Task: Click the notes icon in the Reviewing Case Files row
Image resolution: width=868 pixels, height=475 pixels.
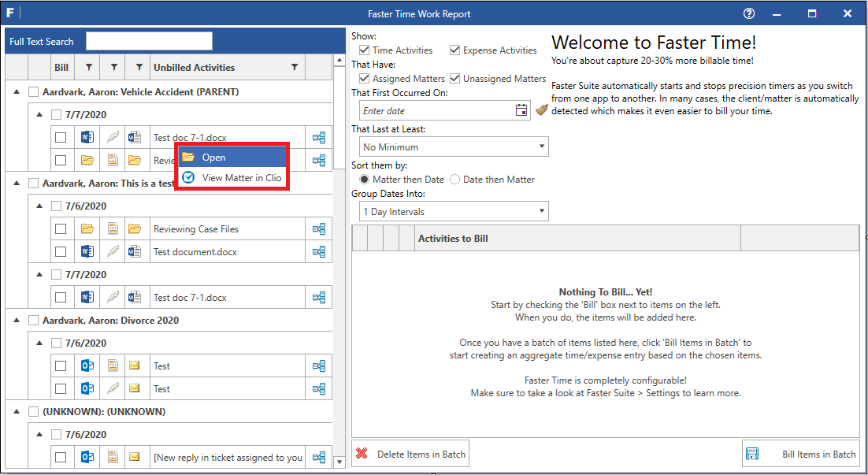Action: [113, 228]
